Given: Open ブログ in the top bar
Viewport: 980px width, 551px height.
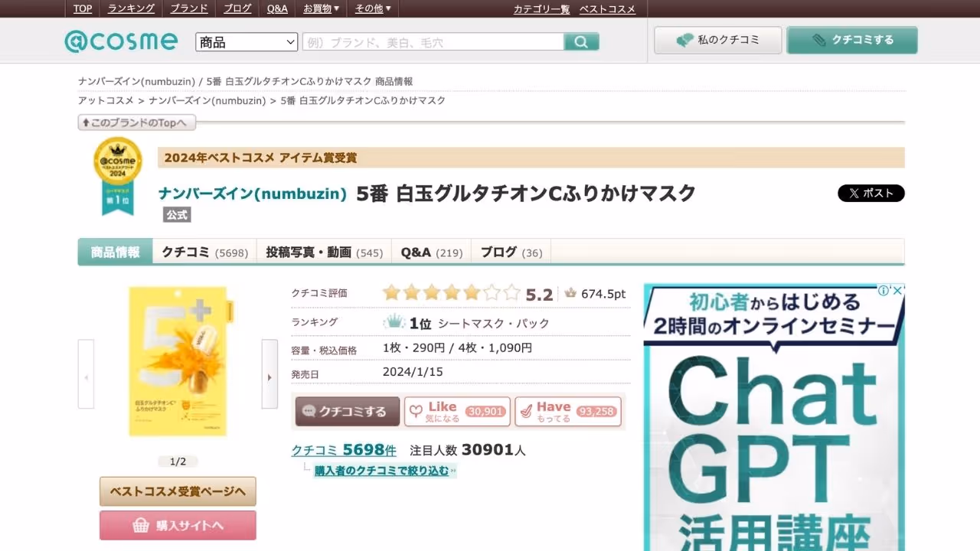Looking at the screenshot, I should (x=237, y=8).
